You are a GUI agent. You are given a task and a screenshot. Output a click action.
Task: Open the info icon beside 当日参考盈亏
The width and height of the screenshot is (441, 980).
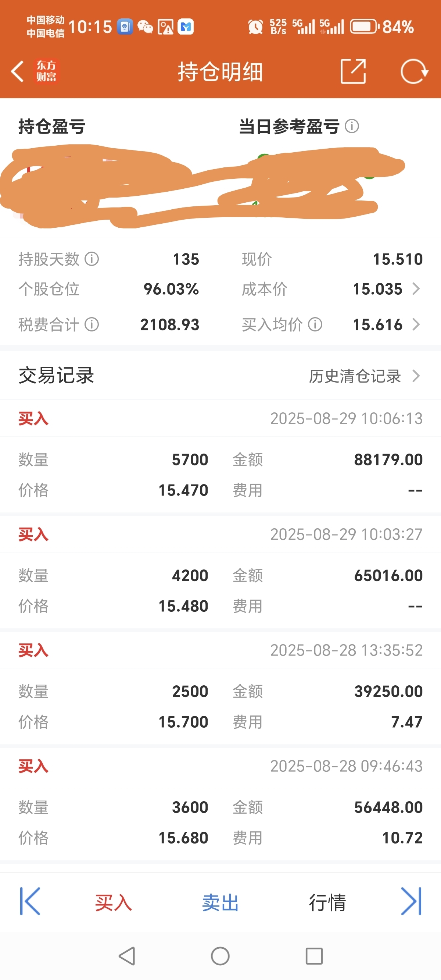[x=352, y=126]
